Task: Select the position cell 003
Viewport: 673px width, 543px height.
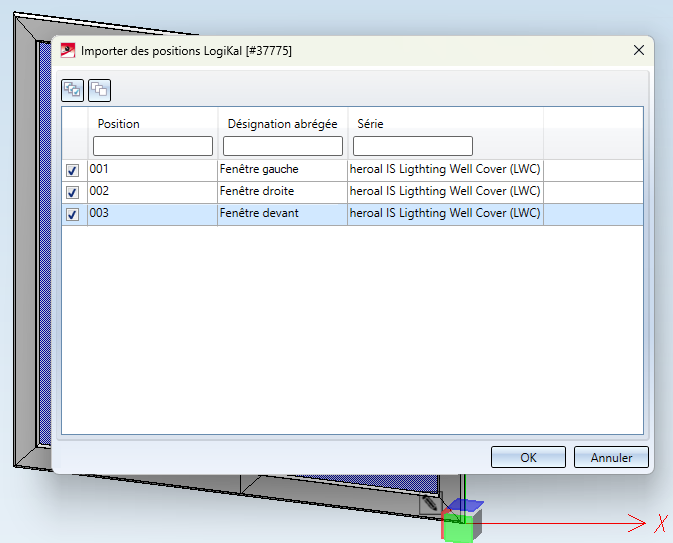Action: pos(152,214)
